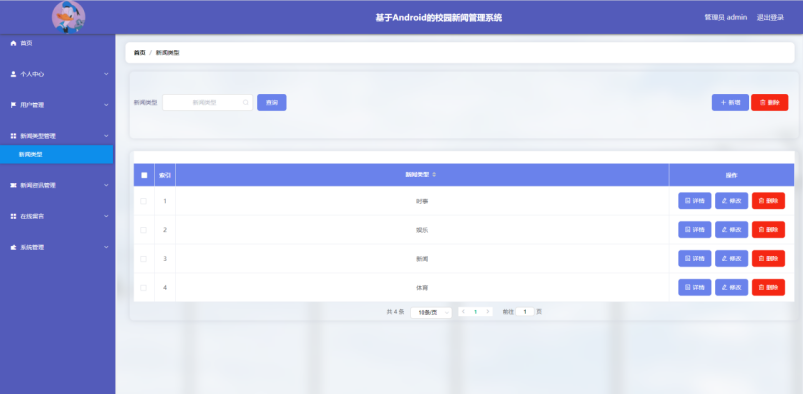Click the ticket icon for 新闻资讯管理
The height and width of the screenshot is (394, 803).
(x=13, y=185)
